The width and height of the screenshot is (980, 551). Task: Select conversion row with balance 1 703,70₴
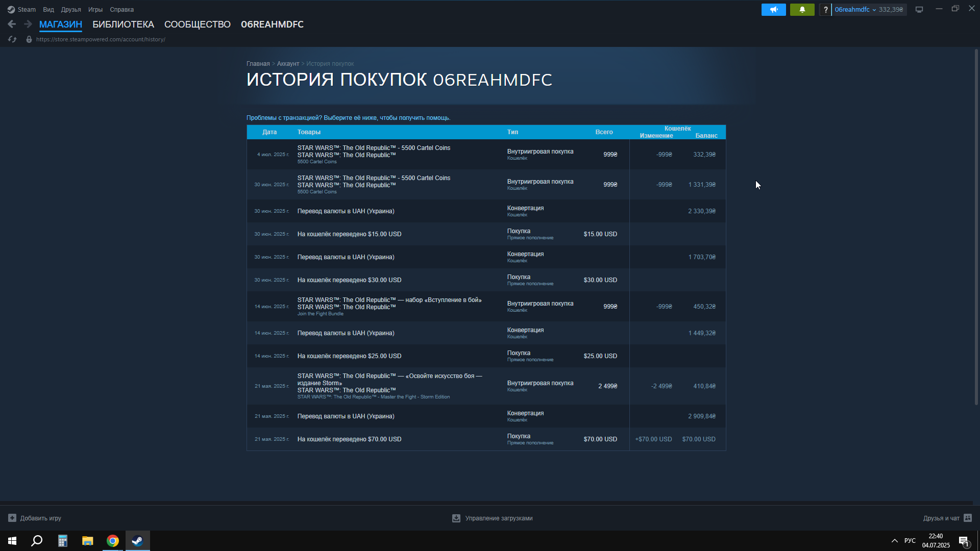tap(486, 257)
